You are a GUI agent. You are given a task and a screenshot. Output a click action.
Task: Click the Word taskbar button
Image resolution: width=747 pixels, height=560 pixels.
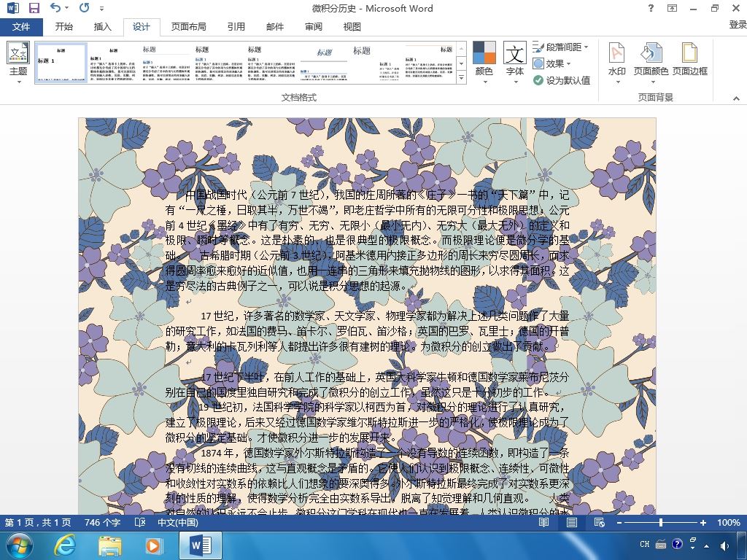200,546
